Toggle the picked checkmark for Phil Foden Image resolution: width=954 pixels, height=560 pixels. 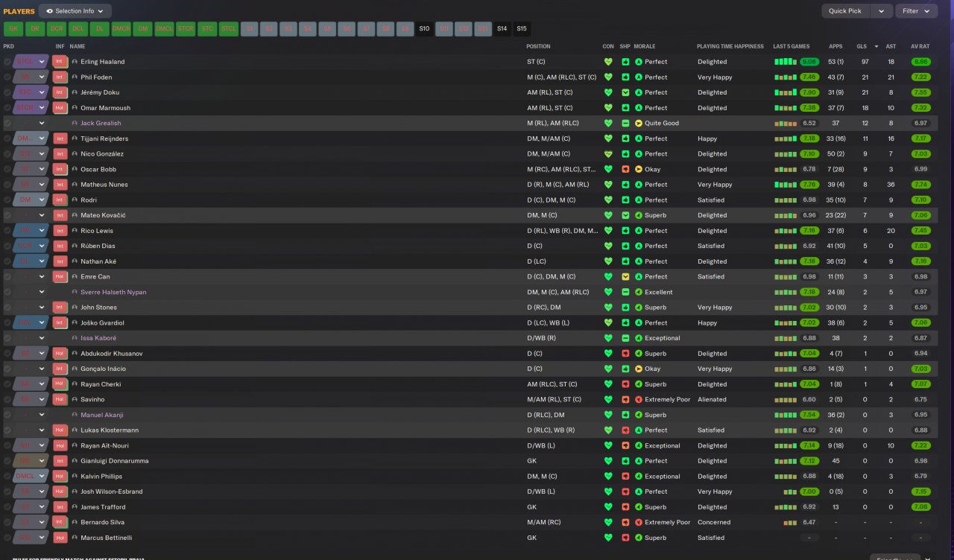(7, 77)
